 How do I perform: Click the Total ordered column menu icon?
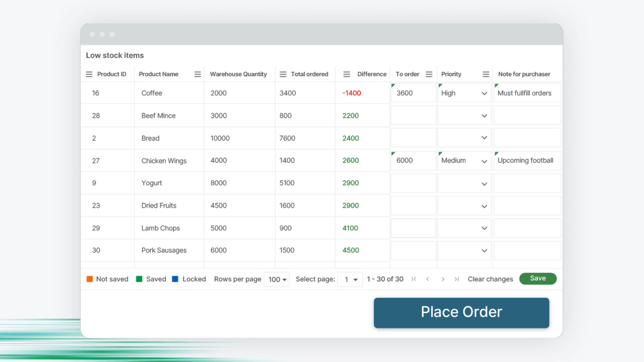pos(283,74)
